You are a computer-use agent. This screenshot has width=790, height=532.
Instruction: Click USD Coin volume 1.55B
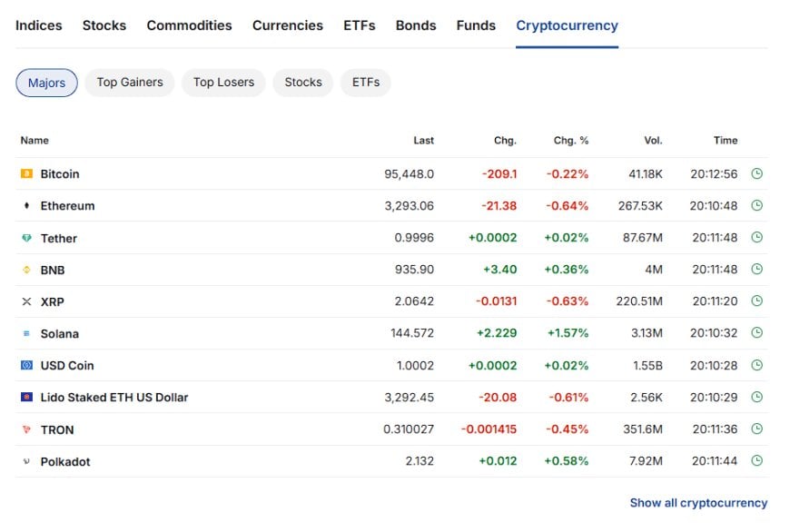648,366
